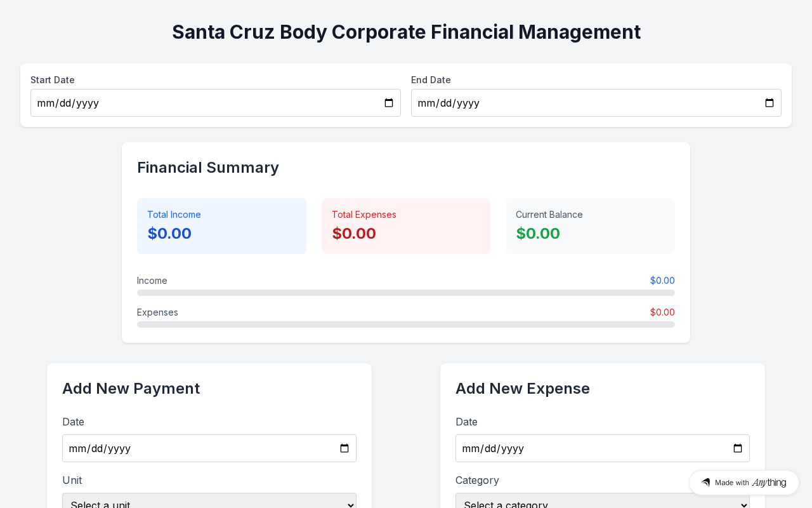Click the expense Date text field
The image size is (812, 508).
pos(590,448)
